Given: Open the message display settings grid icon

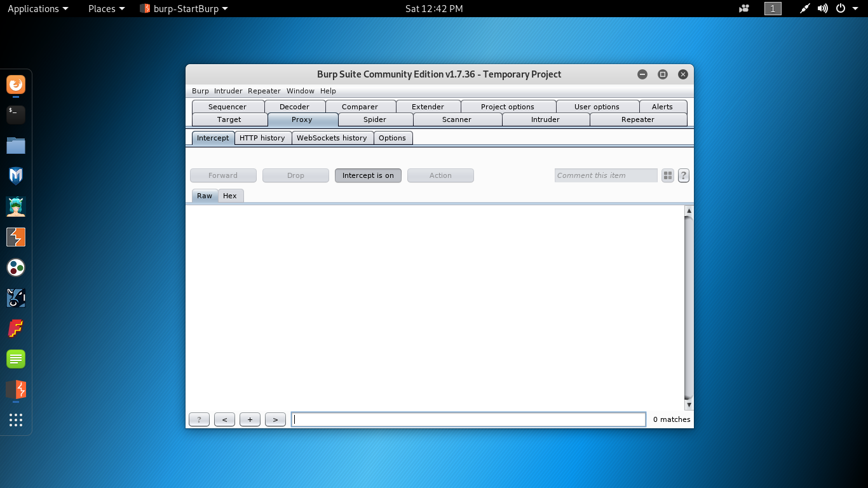Looking at the screenshot, I should (x=667, y=175).
